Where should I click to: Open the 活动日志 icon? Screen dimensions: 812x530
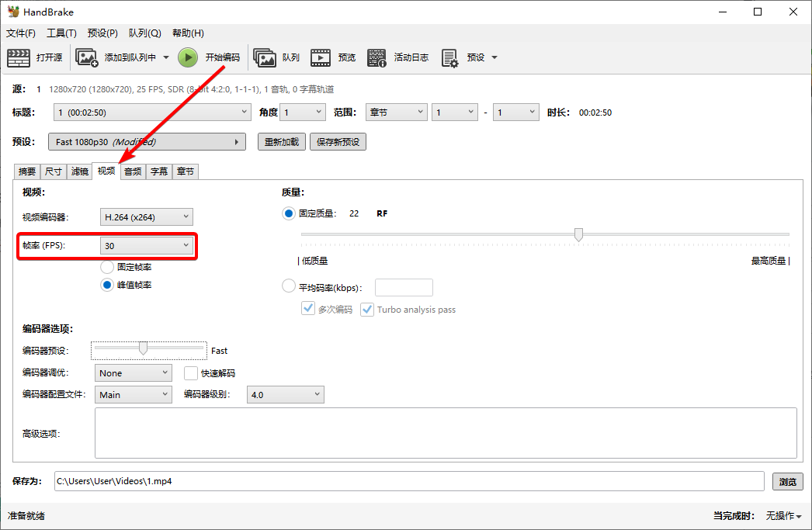(377, 57)
